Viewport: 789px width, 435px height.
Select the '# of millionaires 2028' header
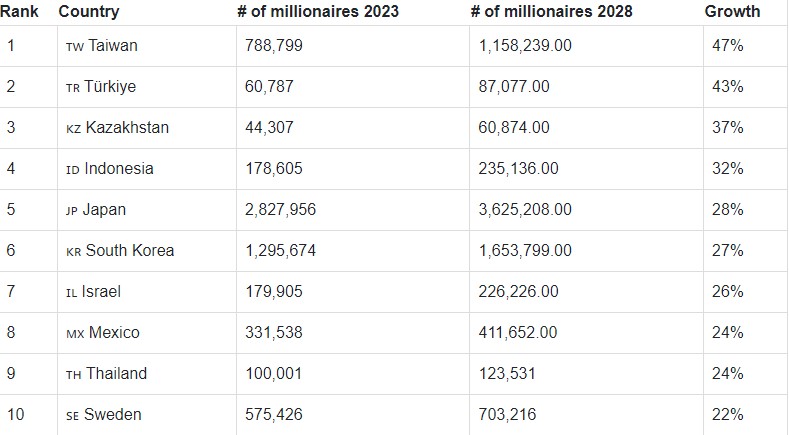coord(552,12)
